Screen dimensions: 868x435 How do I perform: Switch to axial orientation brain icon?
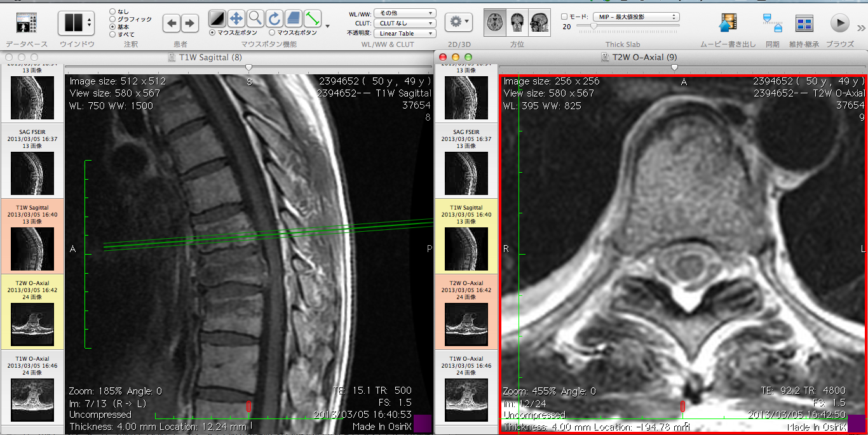point(495,22)
